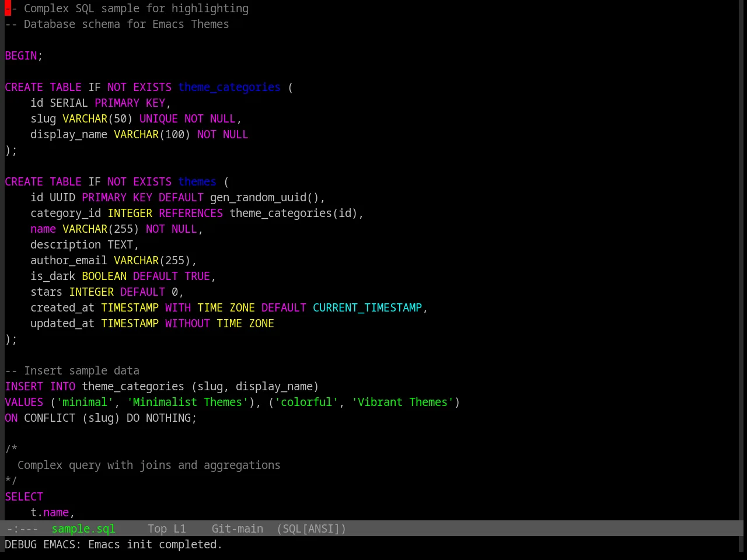Click 'description' column name
The image size is (747, 560).
click(x=66, y=244)
